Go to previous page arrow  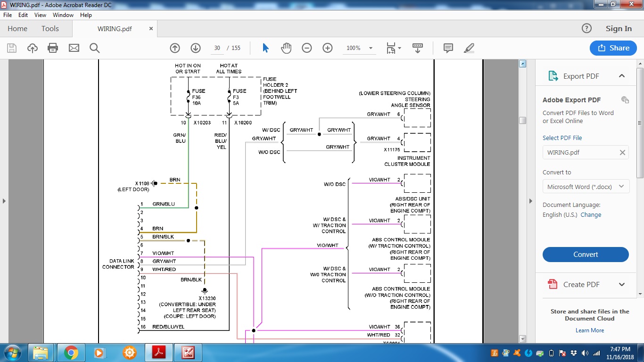(175, 48)
